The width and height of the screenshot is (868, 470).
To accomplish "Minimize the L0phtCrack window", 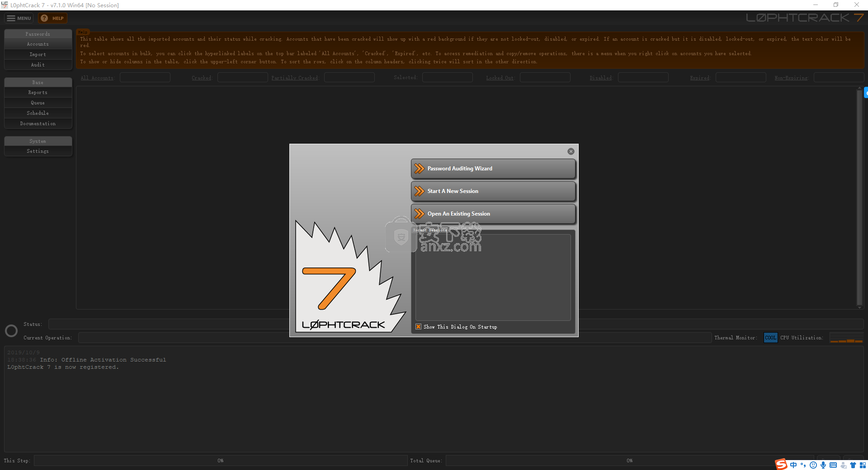I will [816, 5].
